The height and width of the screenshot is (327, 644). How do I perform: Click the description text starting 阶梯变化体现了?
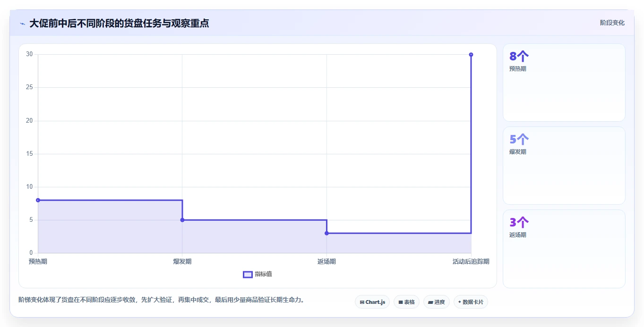tap(163, 300)
